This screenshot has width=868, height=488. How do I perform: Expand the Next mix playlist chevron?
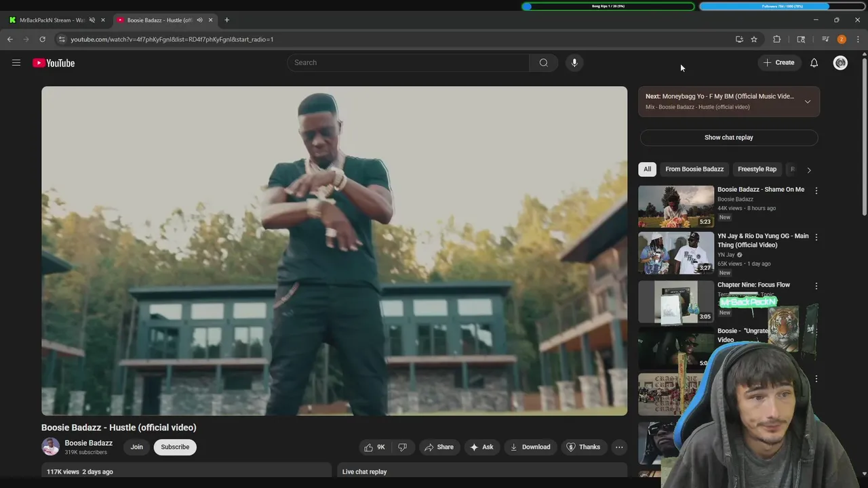(807, 102)
